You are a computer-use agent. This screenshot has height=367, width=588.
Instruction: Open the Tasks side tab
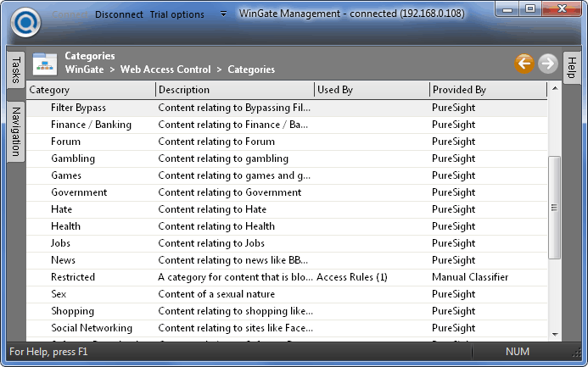point(16,70)
